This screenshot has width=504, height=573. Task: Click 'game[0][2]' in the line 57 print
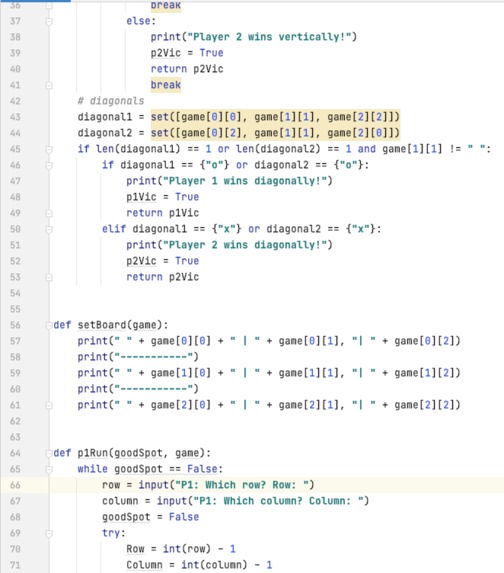click(x=424, y=341)
